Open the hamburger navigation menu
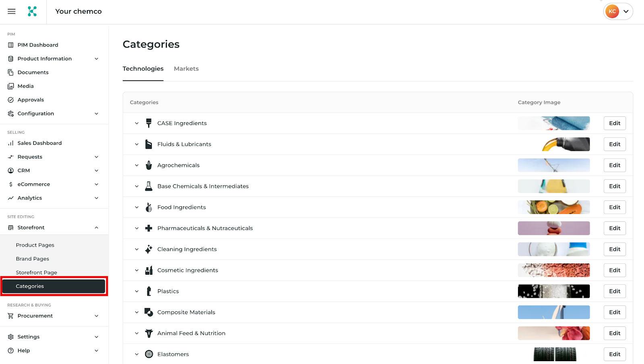This screenshot has width=644, height=364. point(12,11)
